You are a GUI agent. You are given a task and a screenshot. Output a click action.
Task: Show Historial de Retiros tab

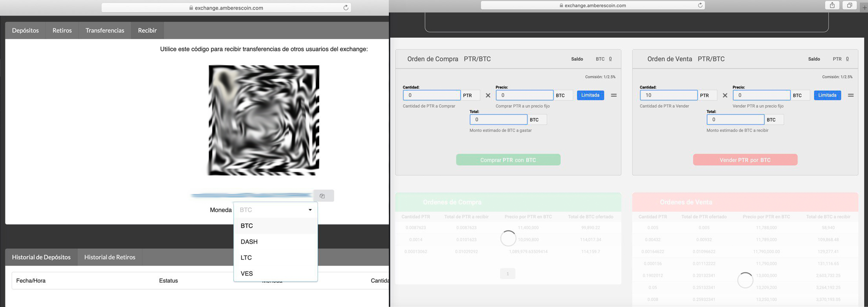click(x=110, y=257)
